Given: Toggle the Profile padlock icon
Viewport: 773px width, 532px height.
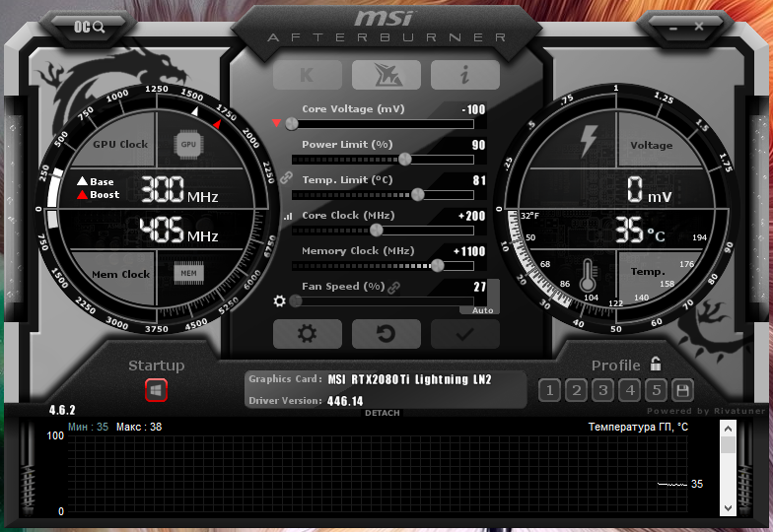Looking at the screenshot, I should pos(655,365).
